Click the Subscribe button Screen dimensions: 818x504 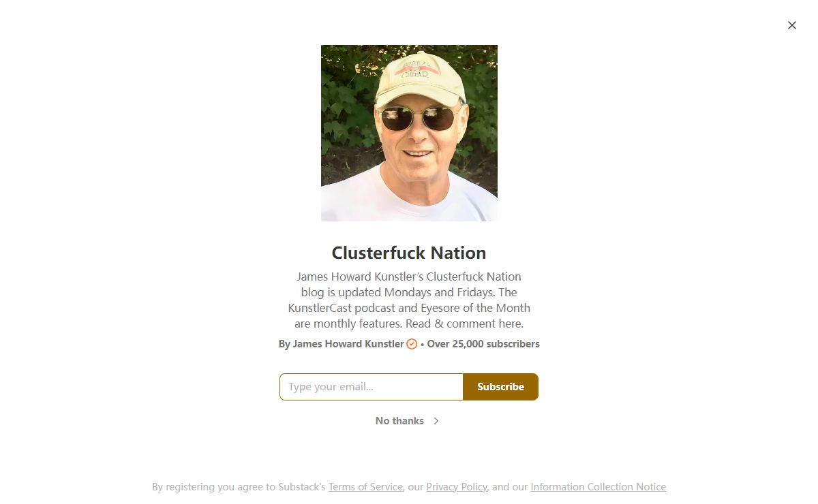coord(500,387)
